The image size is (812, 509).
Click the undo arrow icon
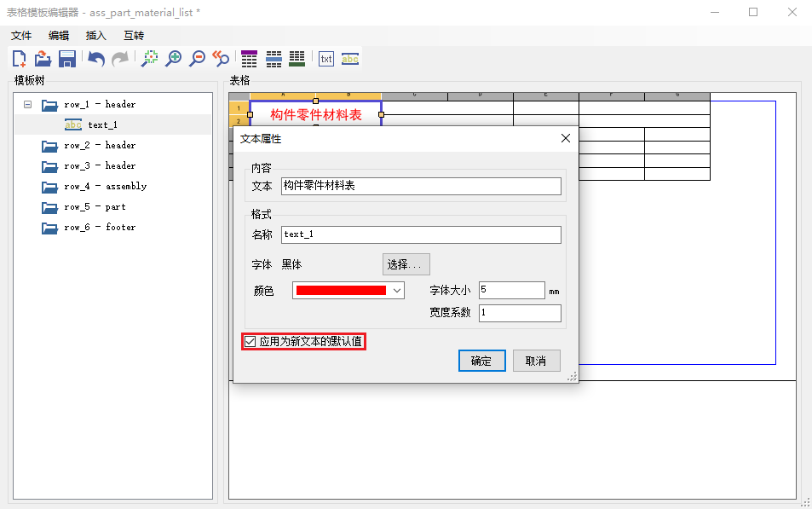96,59
